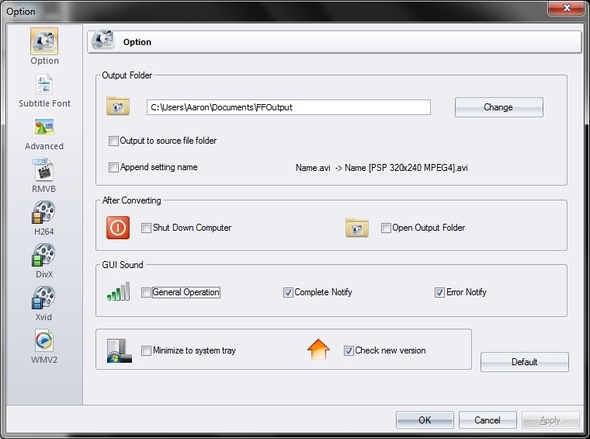Click the Change button for output folder

499,107
